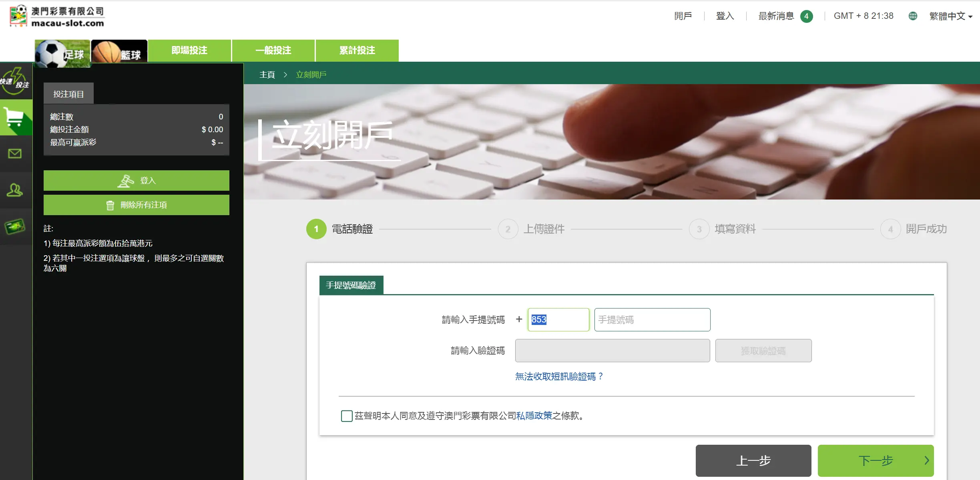
Task: Open 最新消息 latest news
Action: (x=776, y=16)
